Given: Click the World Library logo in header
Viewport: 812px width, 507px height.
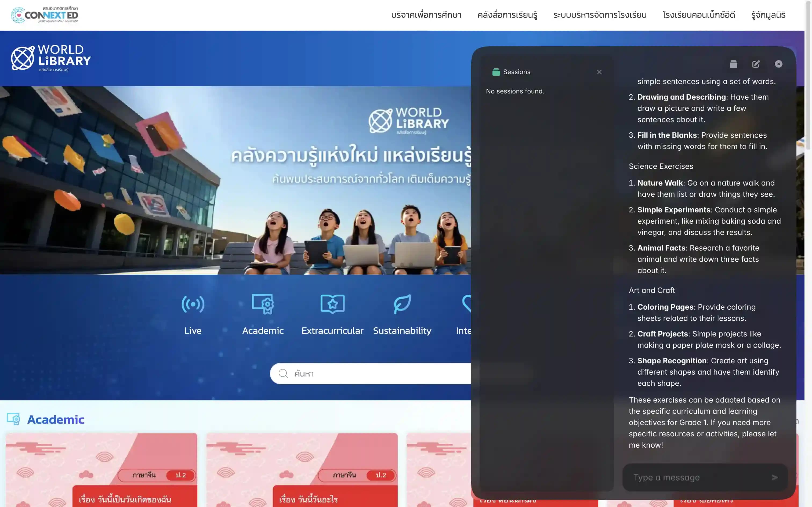Looking at the screenshot, I should pos(51,58).
